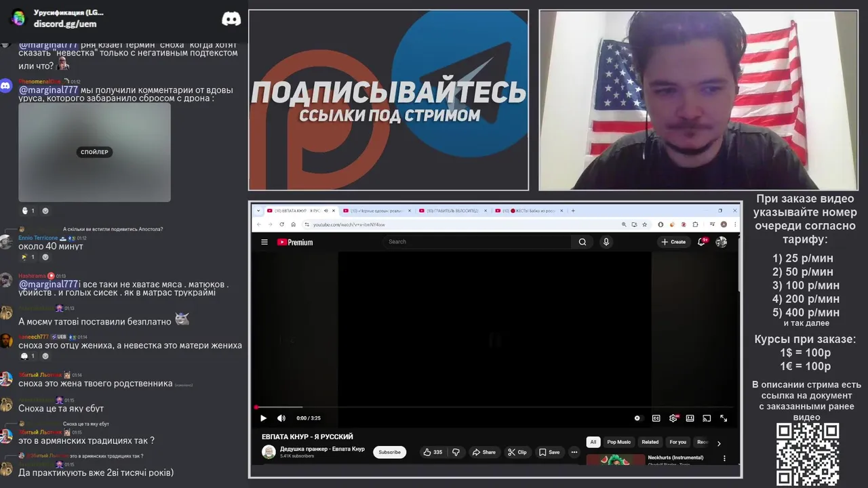This screenshot has width=868, height=488.
Task: Open the browser tab search dropdown
Action: [x=258, y=211]
